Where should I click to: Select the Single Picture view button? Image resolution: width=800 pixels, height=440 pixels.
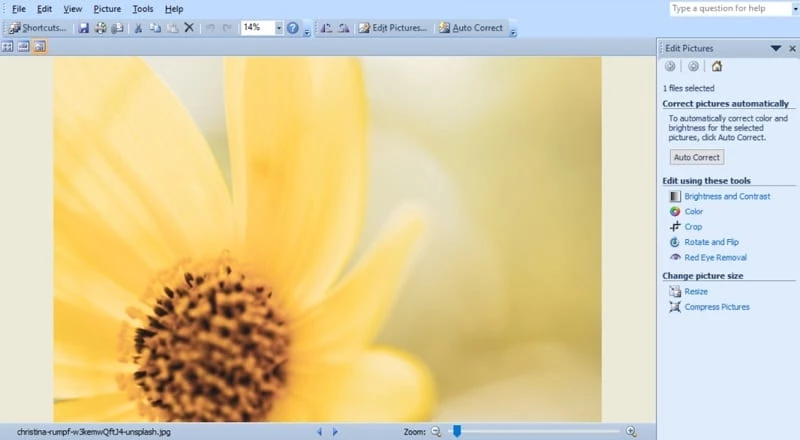click(39, 47)
